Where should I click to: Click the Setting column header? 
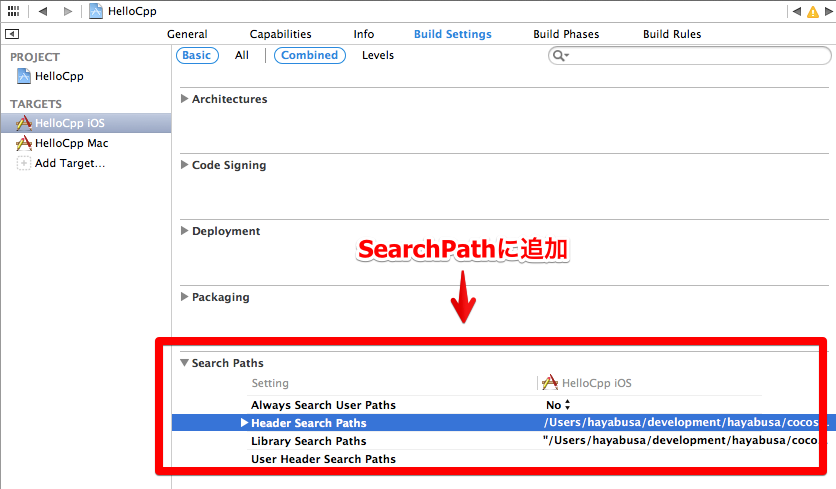[270, 383]
